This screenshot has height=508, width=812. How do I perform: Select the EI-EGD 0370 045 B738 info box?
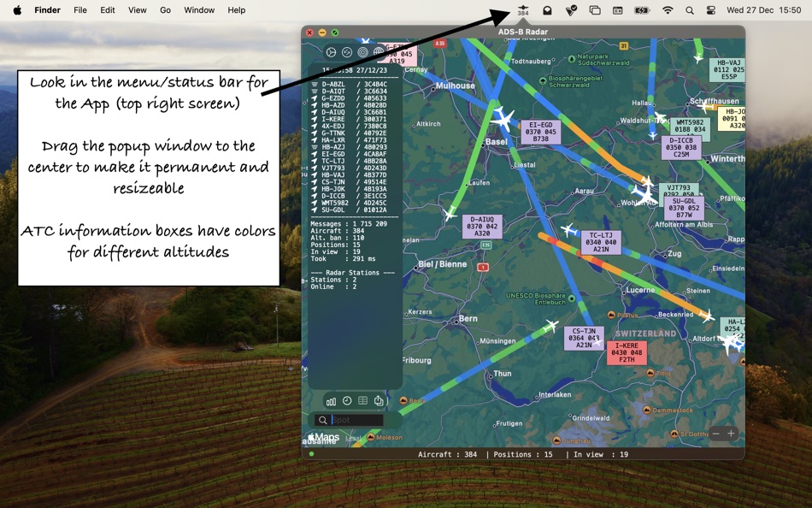[x=541, y=132]
